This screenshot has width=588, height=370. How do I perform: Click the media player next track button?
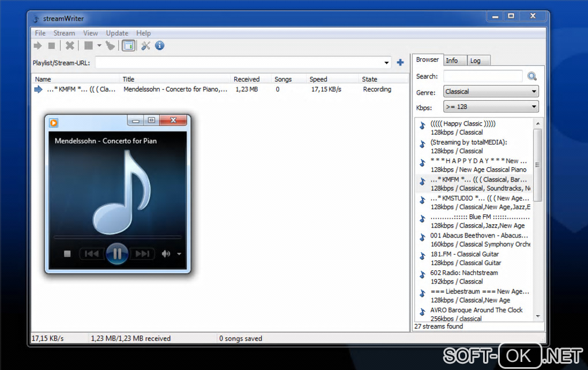(142, 254)
